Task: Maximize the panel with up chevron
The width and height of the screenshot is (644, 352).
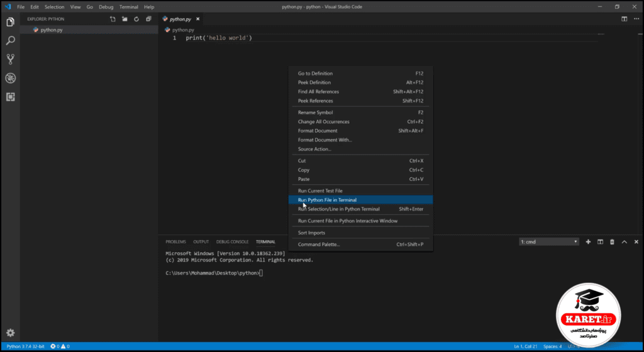Action: pyautogui.click(x=625, y=241)
